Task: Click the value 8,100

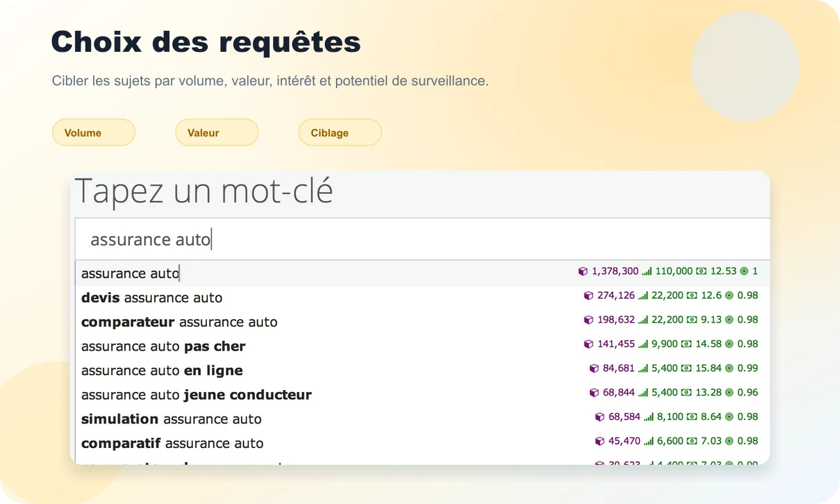Action: click(670, 416)
